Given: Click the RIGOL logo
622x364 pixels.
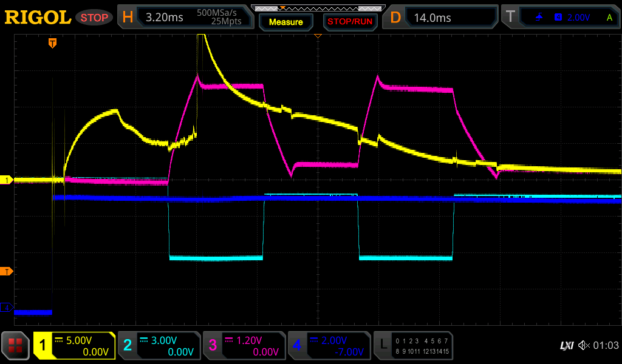Looking at the screenshot, I should pos(38,17).
